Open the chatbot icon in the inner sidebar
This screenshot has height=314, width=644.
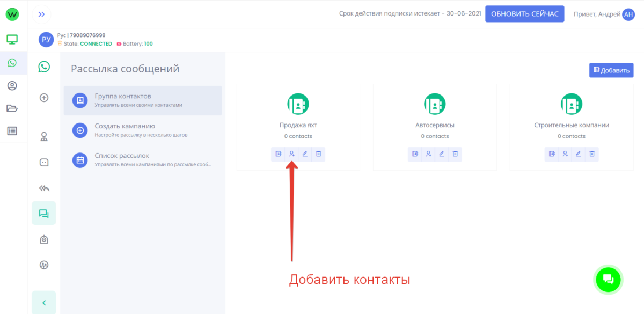click(x=44, y=162)
